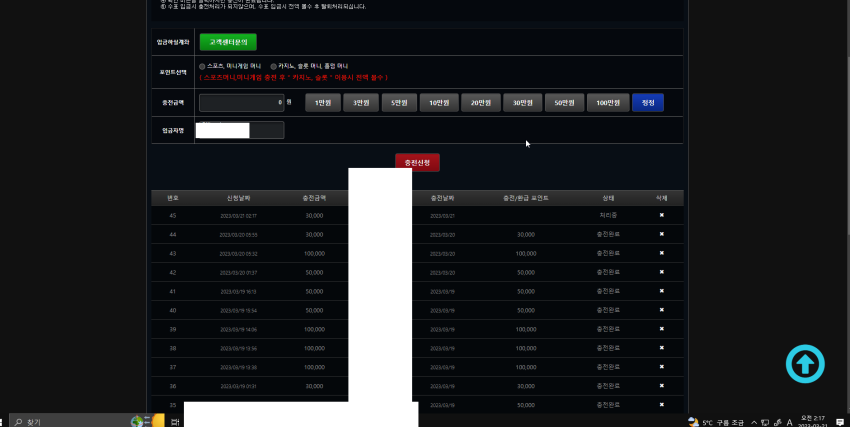Viewport: 850px width, 427px height.
Task: Add 3만원 to charge amount
Action: tap(360, 102)
